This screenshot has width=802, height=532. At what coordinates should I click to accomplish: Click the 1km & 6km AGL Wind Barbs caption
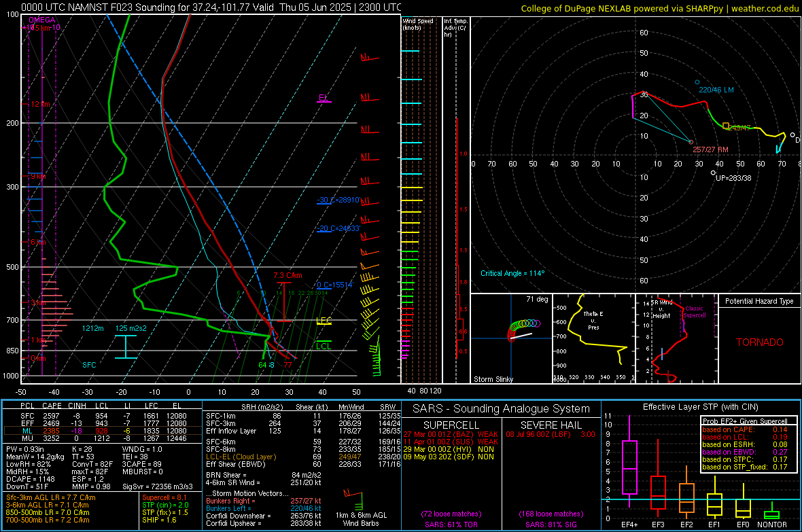coord(361,519)
